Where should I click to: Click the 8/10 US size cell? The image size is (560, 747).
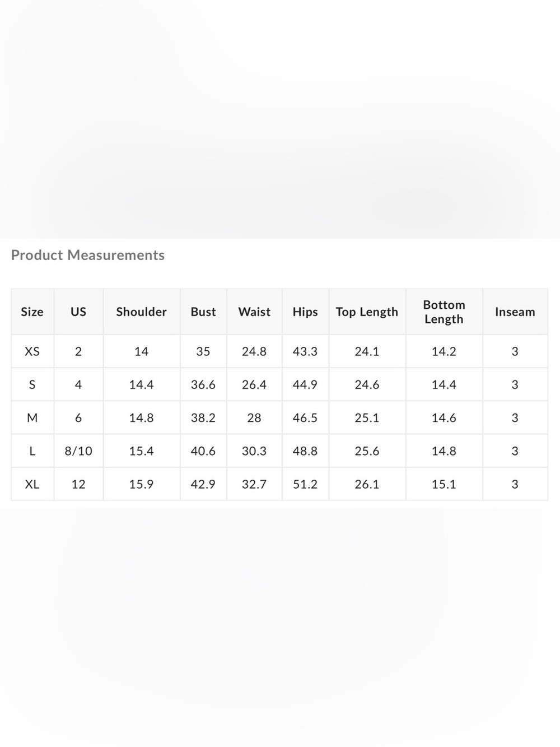78,451
